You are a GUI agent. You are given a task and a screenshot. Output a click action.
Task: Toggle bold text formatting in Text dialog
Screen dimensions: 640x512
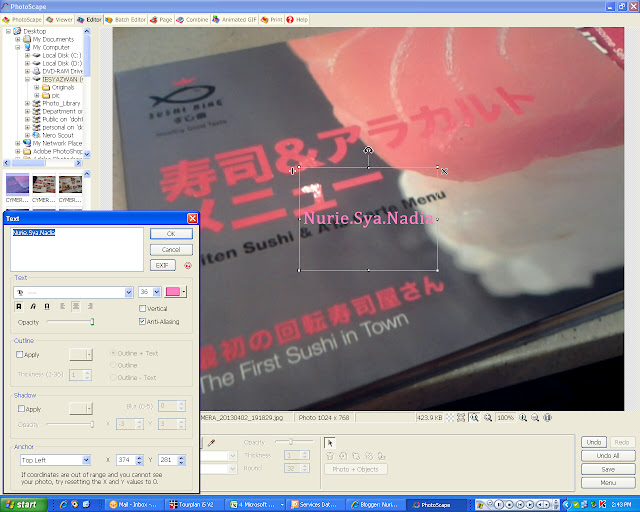tap(19, 306)
